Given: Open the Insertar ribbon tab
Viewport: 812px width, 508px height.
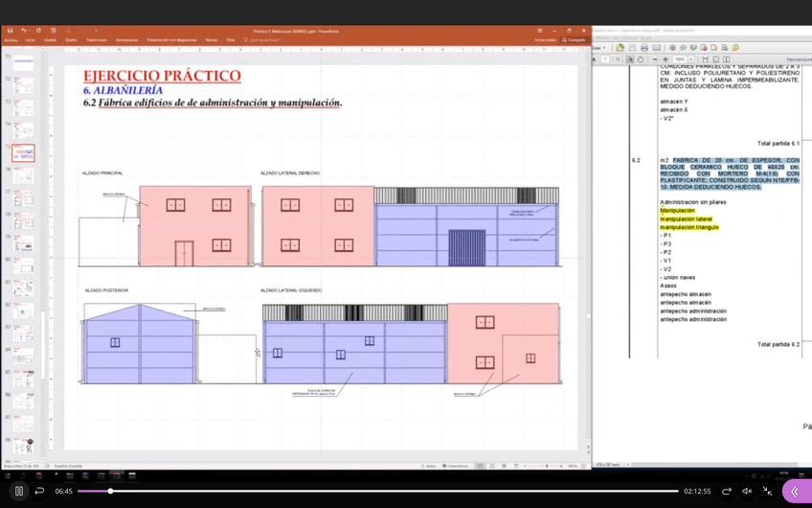Looking at the screenshot, I should 50,40.
